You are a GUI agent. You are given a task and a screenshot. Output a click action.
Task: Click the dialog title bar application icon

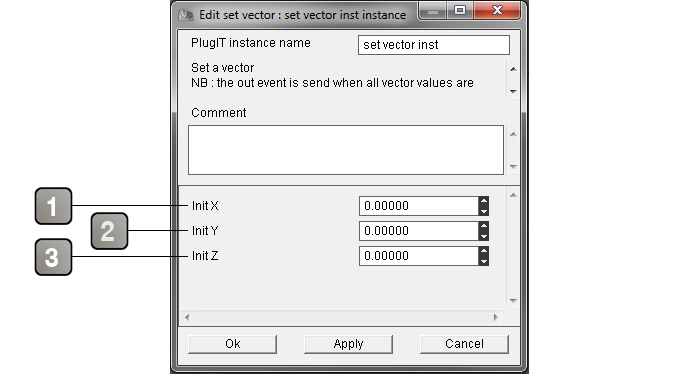coord(186,15)
